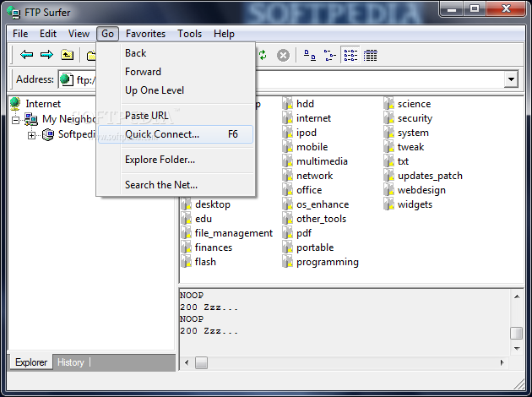Switch to the History tab
Image resolution: width=532 pixels, height=397 pixels.
click(71, 362)
